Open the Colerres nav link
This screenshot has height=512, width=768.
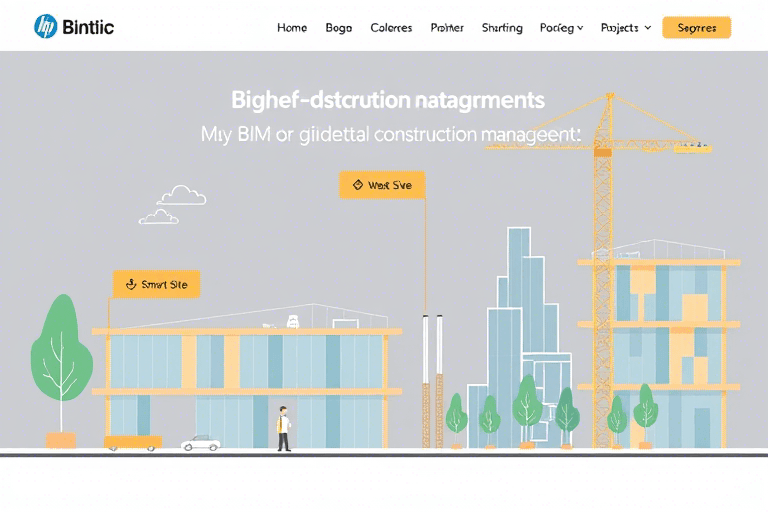(x=391, y=28)
